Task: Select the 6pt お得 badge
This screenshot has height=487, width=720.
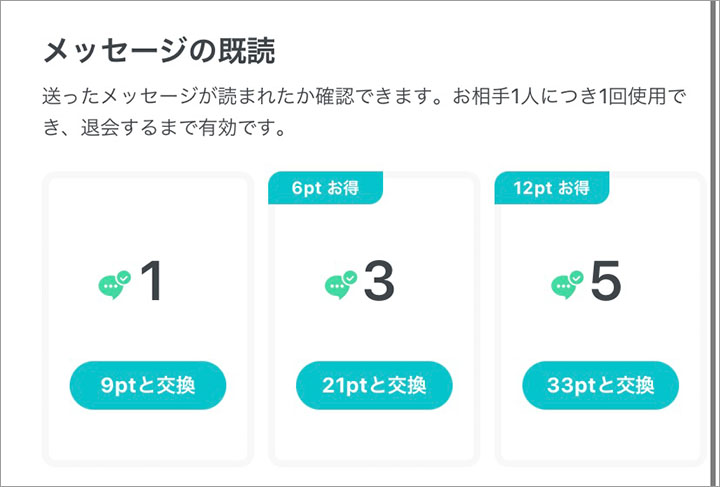Action: [x=326, y=188]
